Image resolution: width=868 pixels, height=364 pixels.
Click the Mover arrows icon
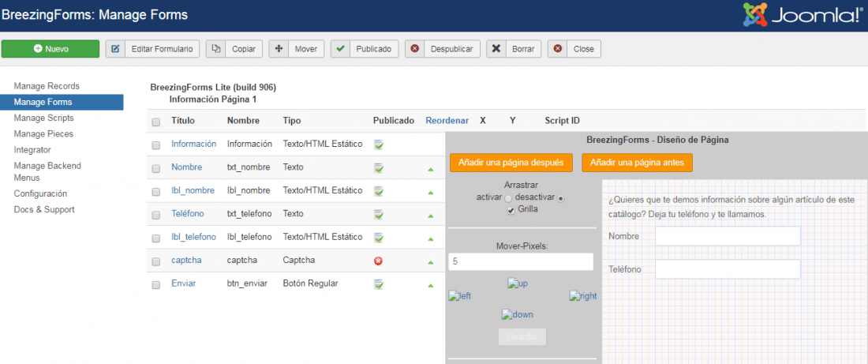pyautogui.click(x=279, y=49)
